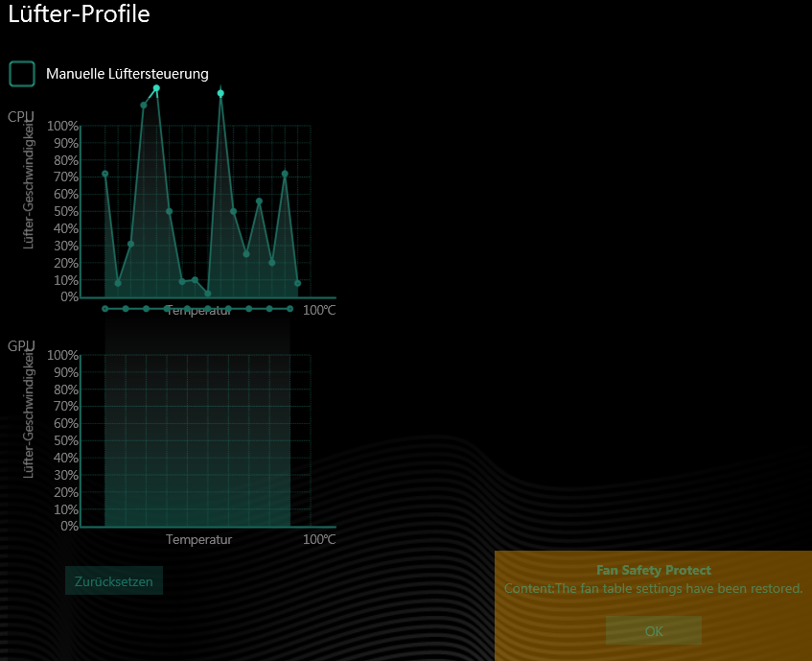
Task: Click the Lüfter-Profile heading
Action: [80, 14]
